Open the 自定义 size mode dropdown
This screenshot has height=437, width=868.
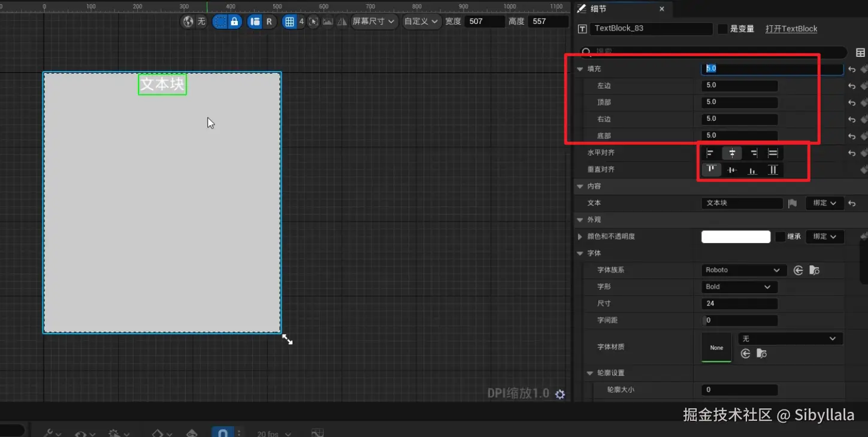point(422,22)
